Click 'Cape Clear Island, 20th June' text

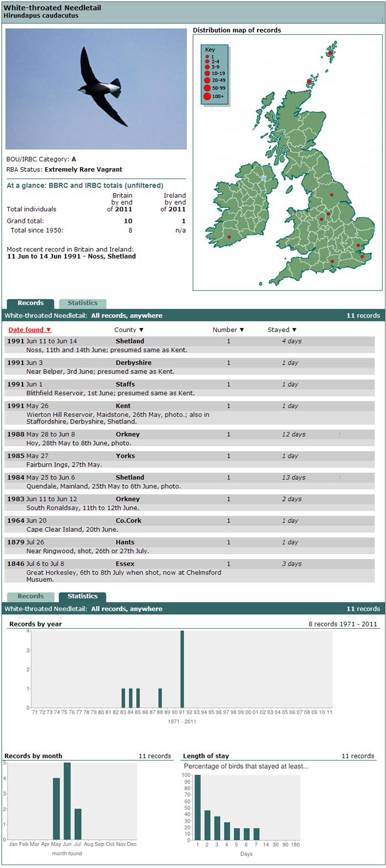tap(72, 529)
